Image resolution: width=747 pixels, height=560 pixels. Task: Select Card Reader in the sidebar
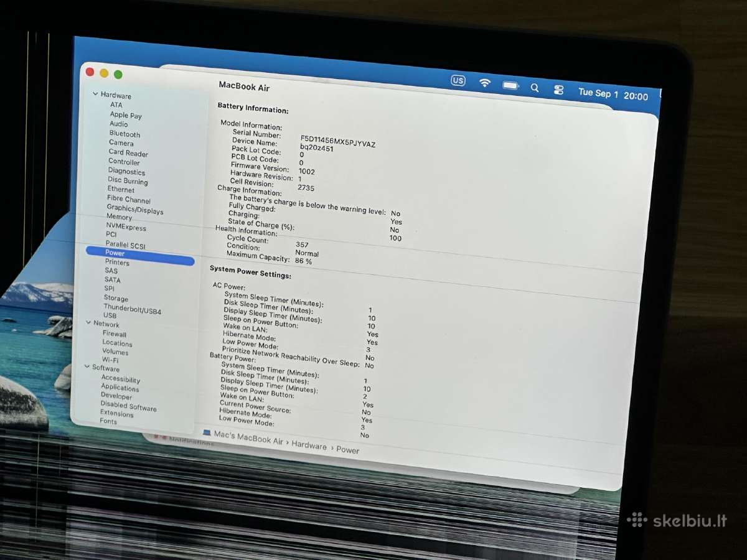128,153
